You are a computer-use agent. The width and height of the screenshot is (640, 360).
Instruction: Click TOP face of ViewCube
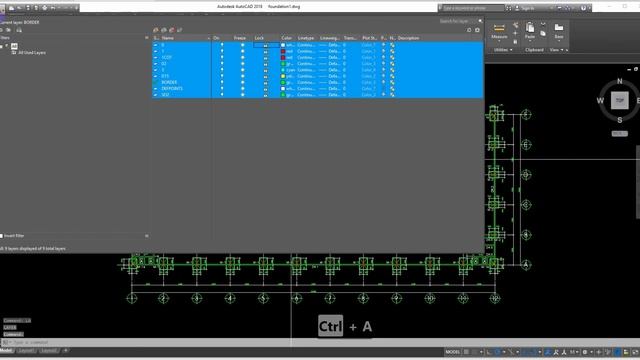pos(620,100)
